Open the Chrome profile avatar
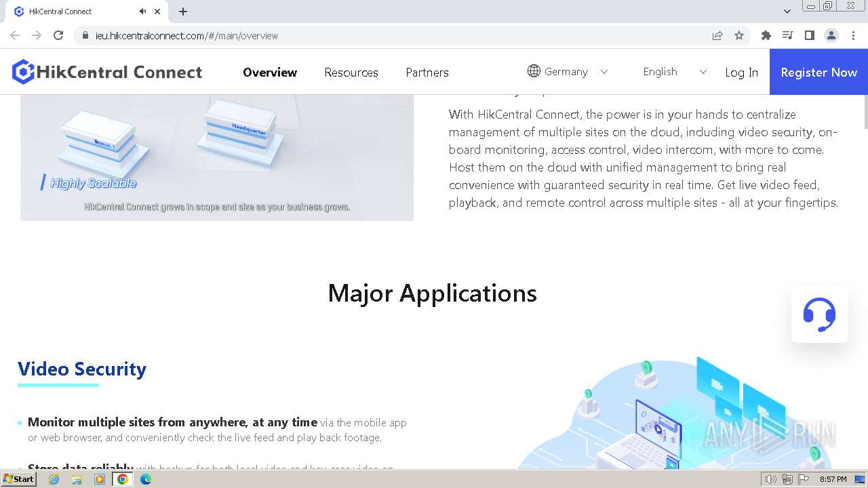 831,35
